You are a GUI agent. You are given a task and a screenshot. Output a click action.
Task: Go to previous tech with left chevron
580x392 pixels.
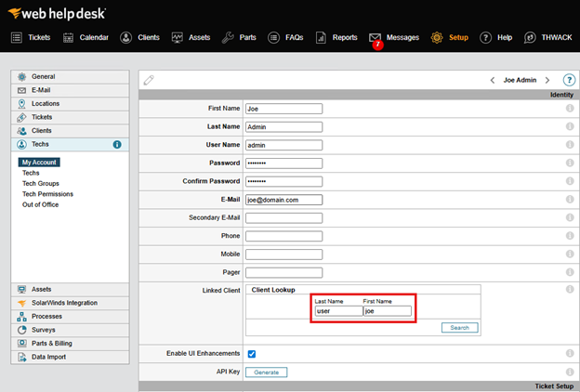coord(492,81)
